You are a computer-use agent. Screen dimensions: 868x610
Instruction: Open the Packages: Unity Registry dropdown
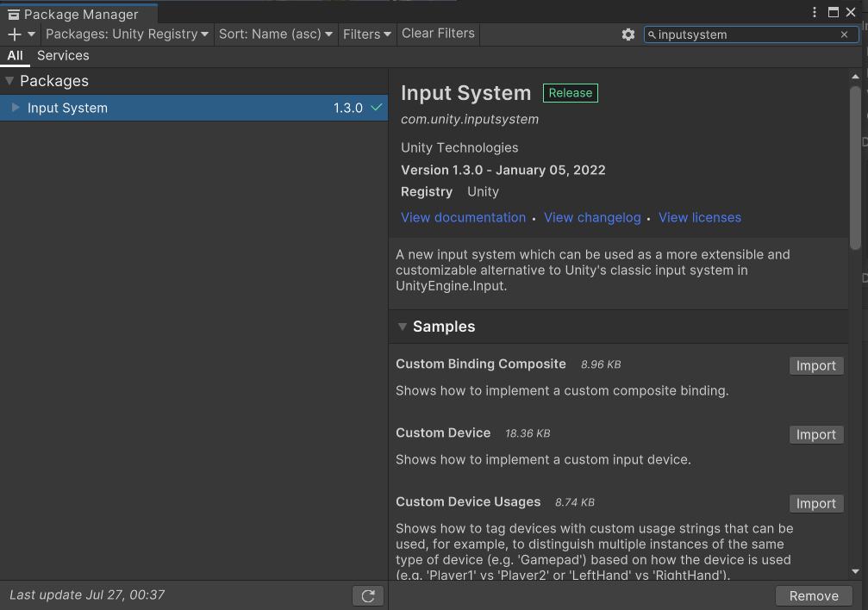coord(127,34)
